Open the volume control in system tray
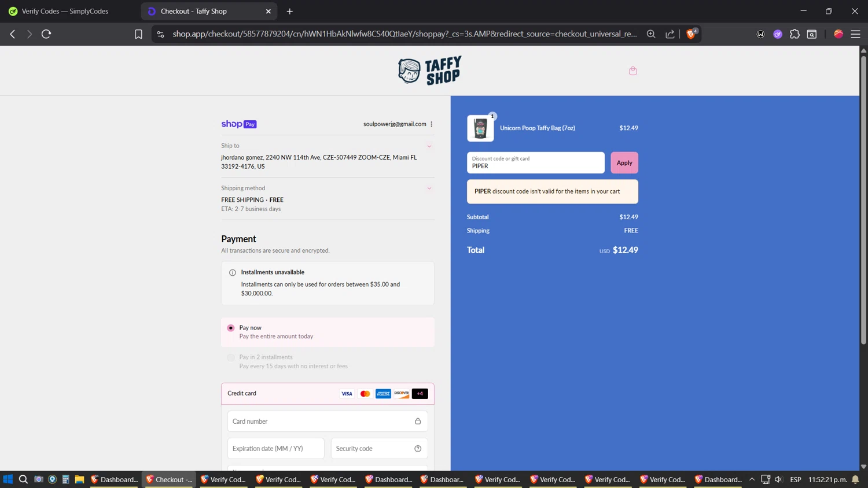Viewport: 868px width, 488px height. (x=778, y=479)
